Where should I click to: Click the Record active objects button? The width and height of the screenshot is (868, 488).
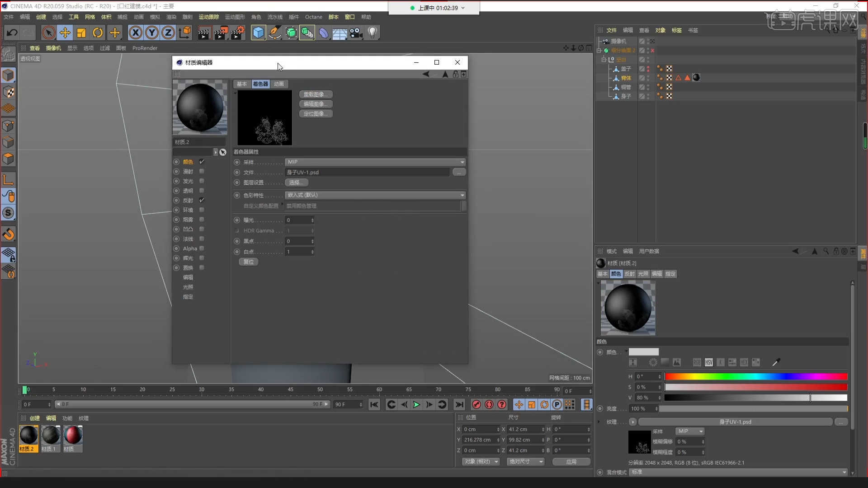[476, 404]
